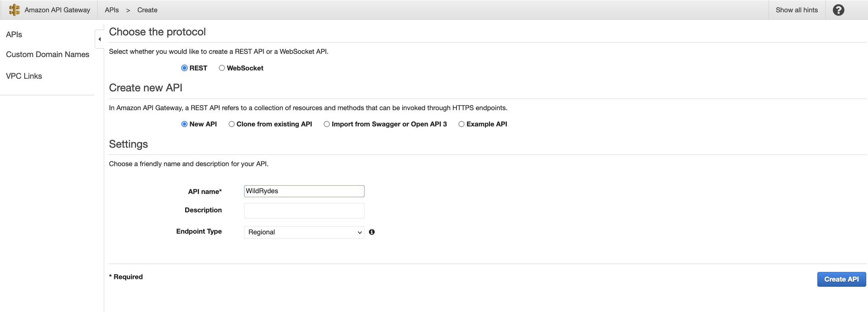Choose the Example API radio option
Viewport: 868px width, 312px height.
pos(461,124)
